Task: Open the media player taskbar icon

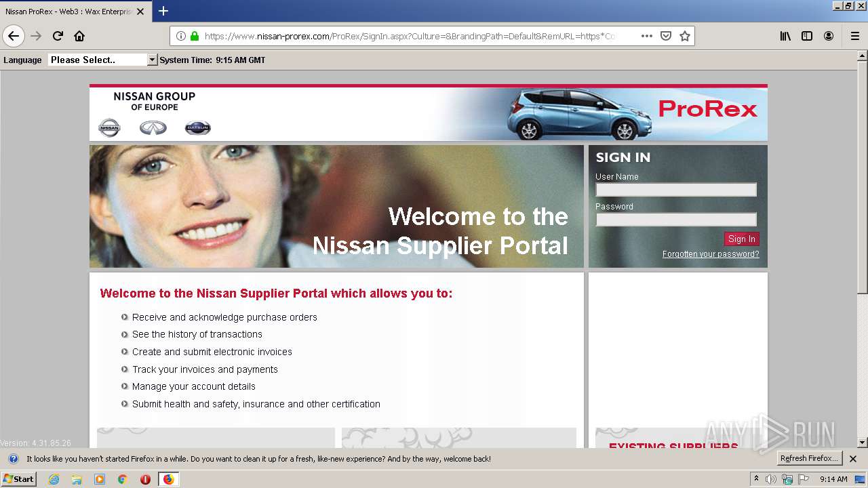Action: (x=100, y=479)
